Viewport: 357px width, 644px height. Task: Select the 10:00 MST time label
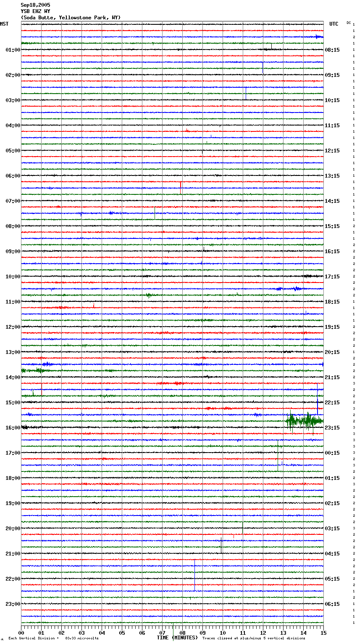[x=13, y=277]
